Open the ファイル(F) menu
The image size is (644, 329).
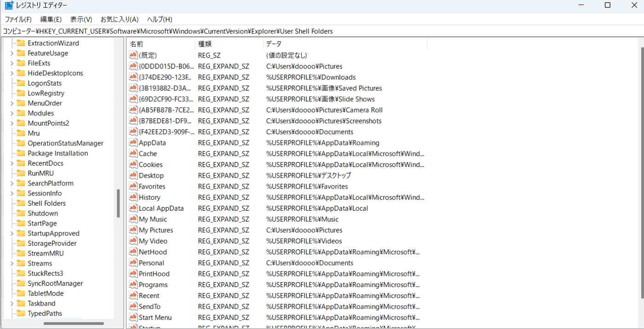(18, 19)
